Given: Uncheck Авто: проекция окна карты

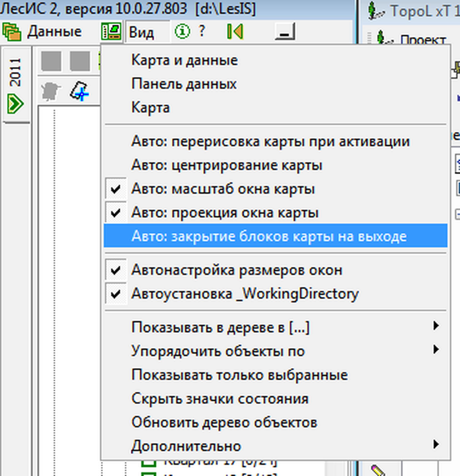Looking at the screenshot, I should 275,213.
